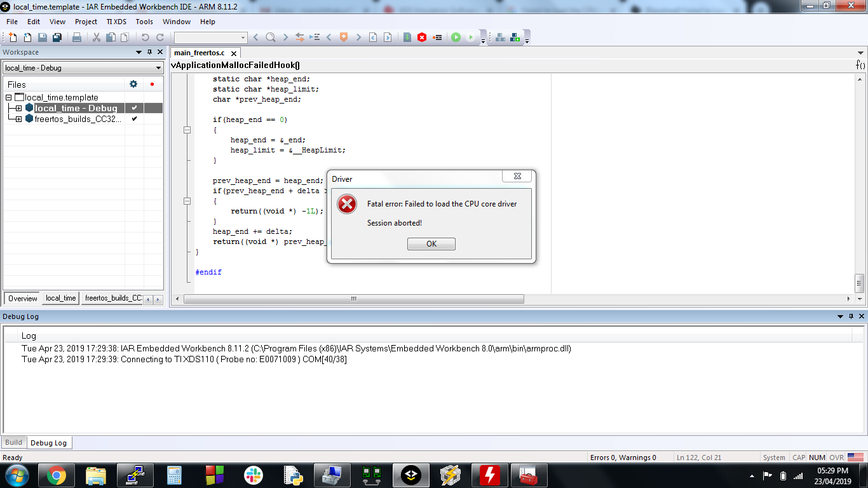This screenshot has width=868, height=488.
Task: Undo last edit via toolbar arrow
Action: point(145,37)
